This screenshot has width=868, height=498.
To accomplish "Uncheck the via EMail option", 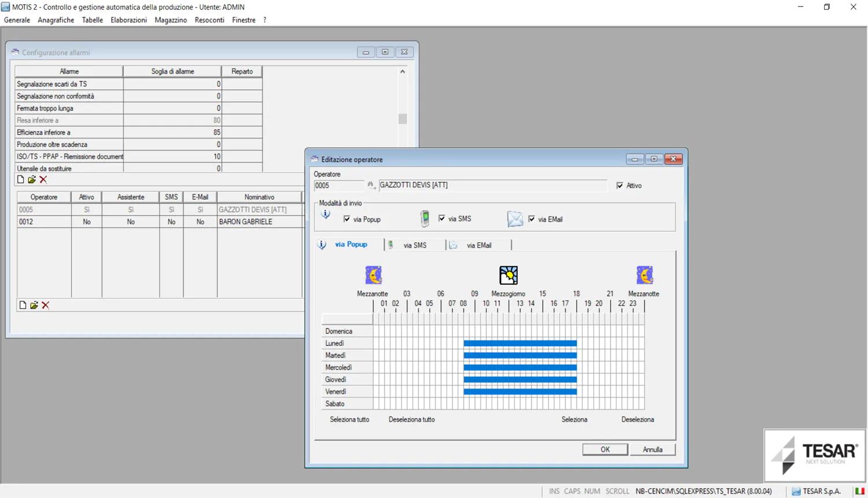I will click(x=532, y=219).
